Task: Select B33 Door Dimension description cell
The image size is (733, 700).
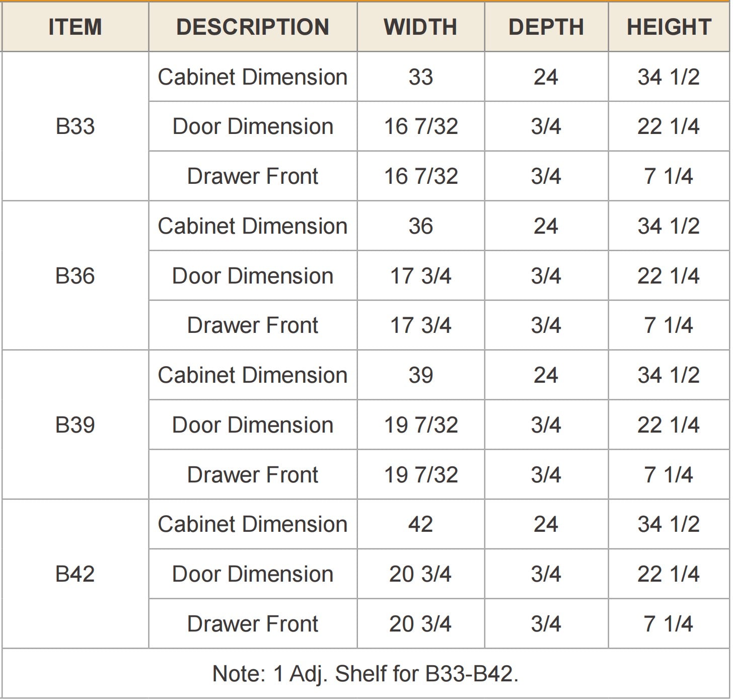Action: click(x=253, y=126)
